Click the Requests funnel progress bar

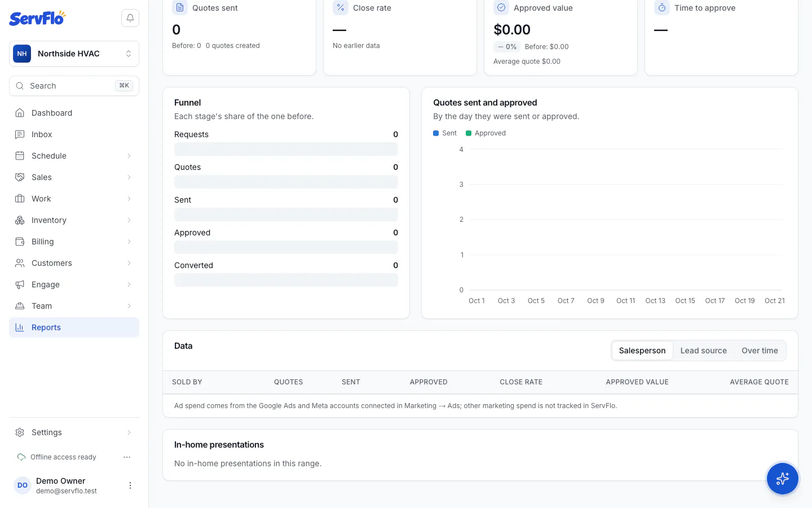coord(286,149)
